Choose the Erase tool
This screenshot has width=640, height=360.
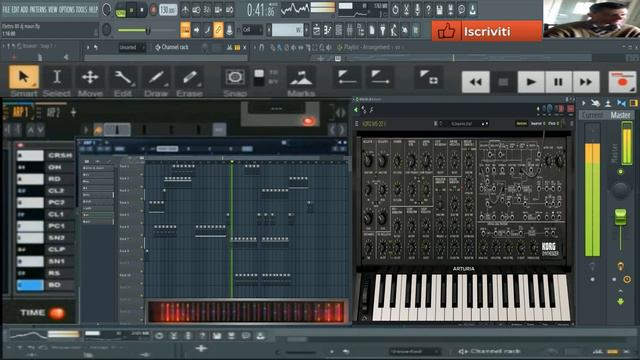[189, 77]
